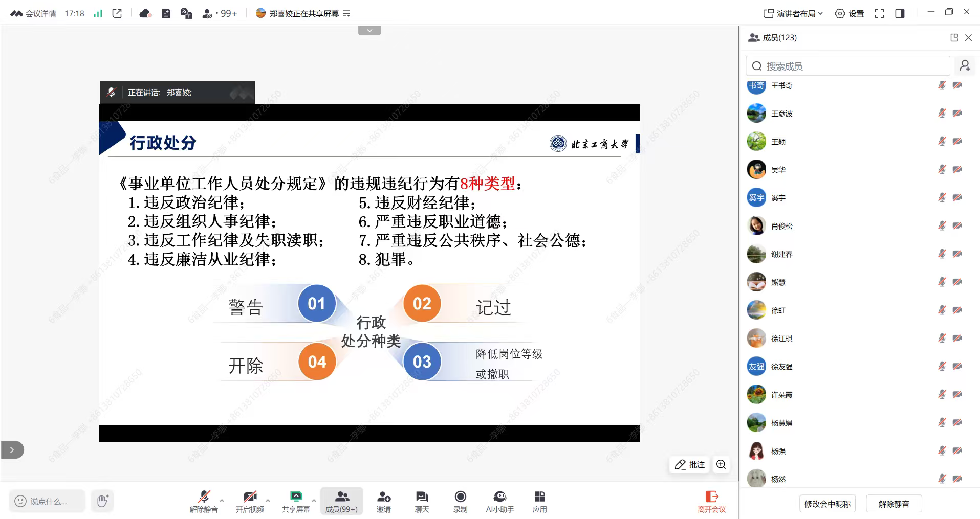Click the 离开会议 leave meeting button
Viewport: 980px width, 519px height.
coord(711,501)
